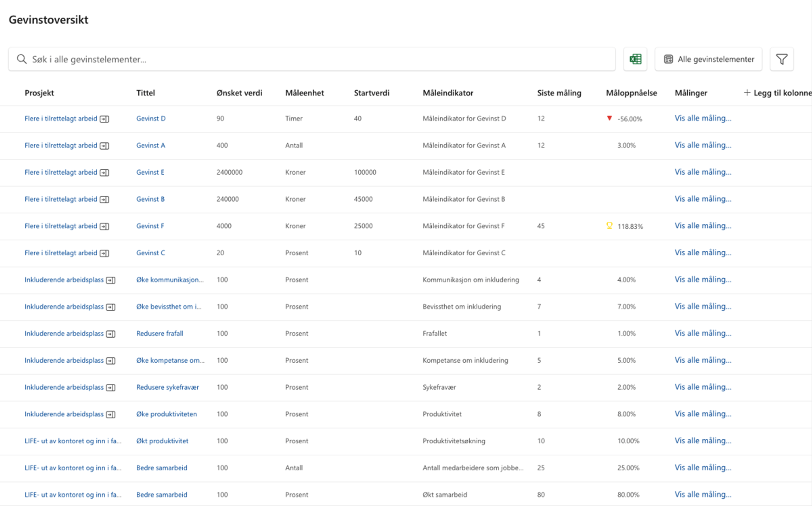The width and height of the screenshot is (812, 506).
Task: Click the Excel export icon
Action: [635, 59]
